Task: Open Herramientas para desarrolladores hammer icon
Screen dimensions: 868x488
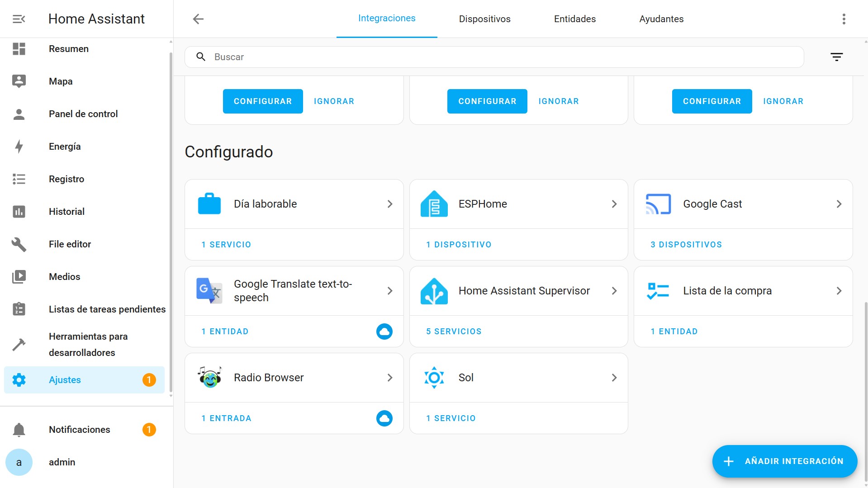Action: coord(19,344)
